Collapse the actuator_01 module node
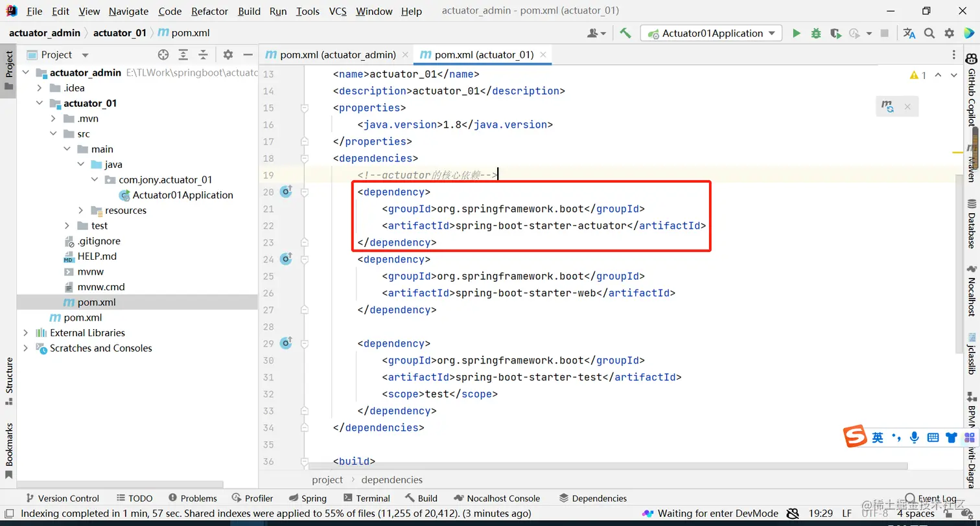The width and height of the screenshot is (980, 526). (40, 104)
